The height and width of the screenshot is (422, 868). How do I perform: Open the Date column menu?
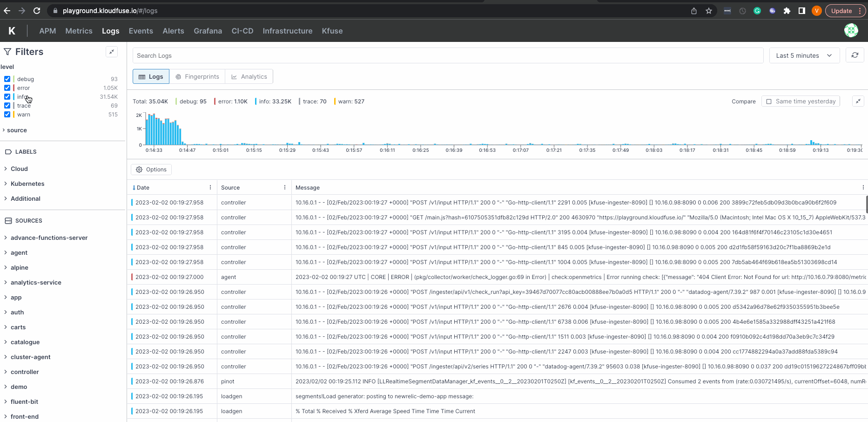click(210, 187)
